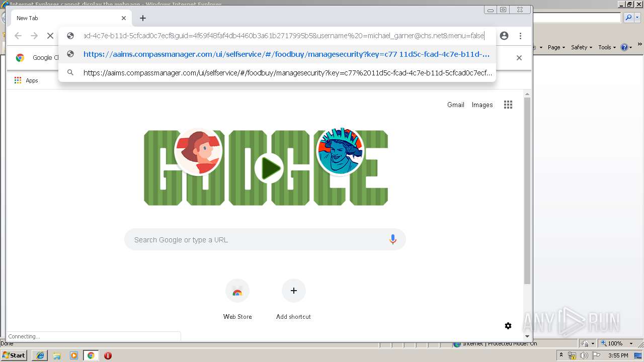Click in the Chrome address bar text

[x=284, y=36]
